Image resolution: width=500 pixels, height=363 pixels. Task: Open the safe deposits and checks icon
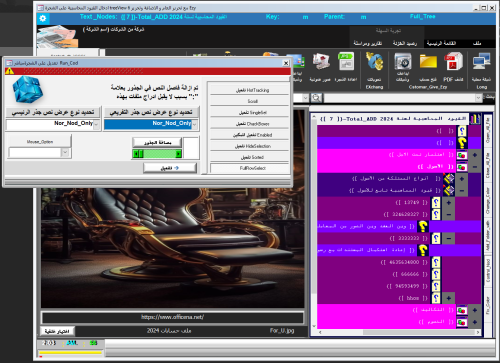pos(403,62)
